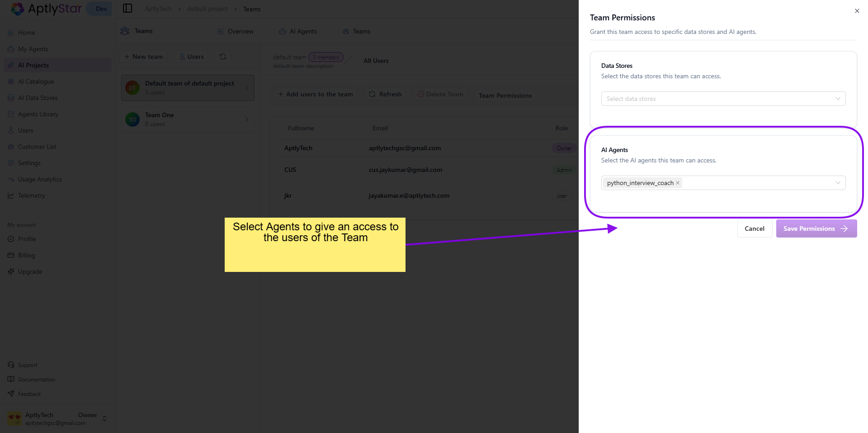Click the 3 members pill badge
This screenshot has width=868, height=433.
point(325,57)
